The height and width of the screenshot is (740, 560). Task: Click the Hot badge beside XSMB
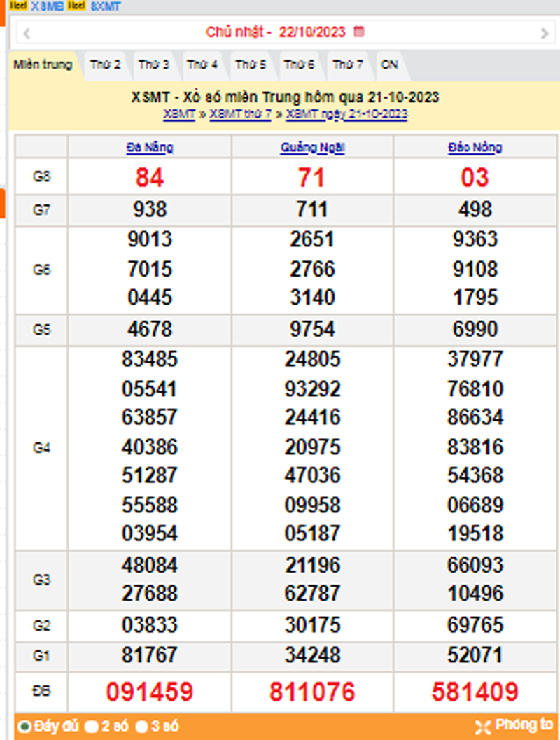20,6
